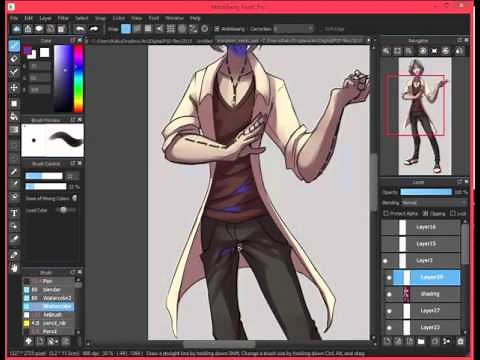Click the zoom in icon in Navigator
The width and height of the screenshot is (480, 360).
pos(386,51)
